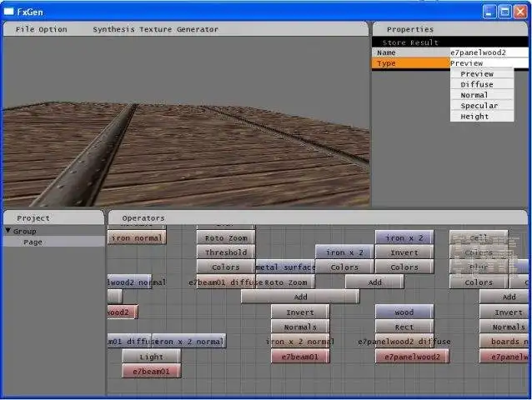Click the Operators panel header tab
This screenshot has width=532, height=400.
point(143,218)
